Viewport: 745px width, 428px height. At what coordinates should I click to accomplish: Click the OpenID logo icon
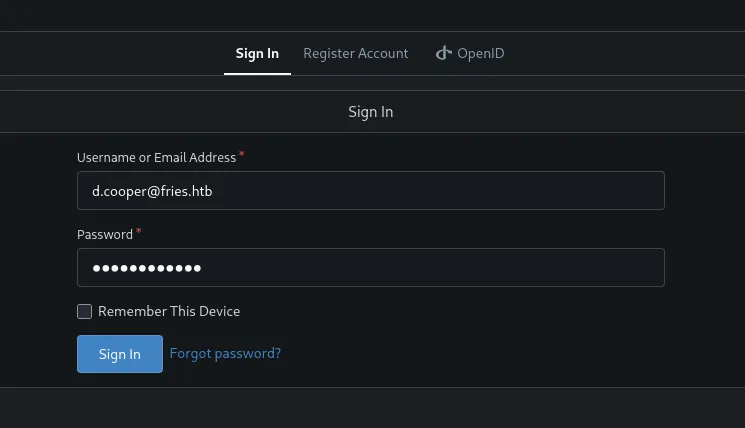pos(444,53)
